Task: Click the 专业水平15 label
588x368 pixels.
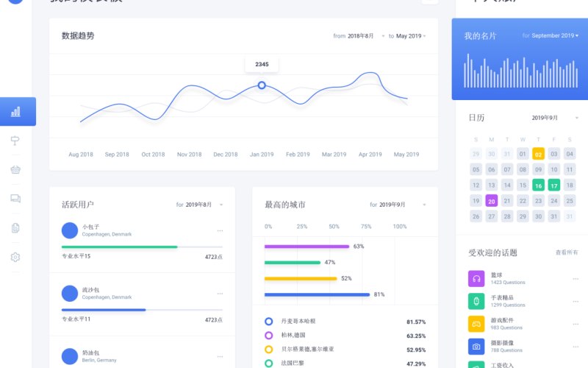Action: pyautogui.click(x=76, y=256)
